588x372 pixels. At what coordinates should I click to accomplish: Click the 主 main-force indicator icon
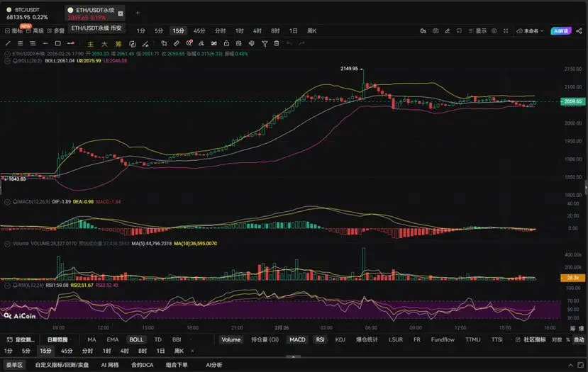90,44
